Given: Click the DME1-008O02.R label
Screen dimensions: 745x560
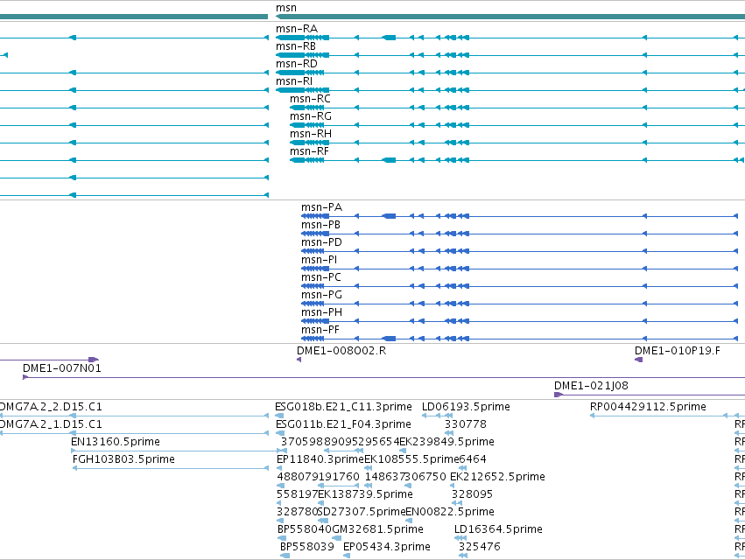Looking at the screenshot, I should point(341,351).
